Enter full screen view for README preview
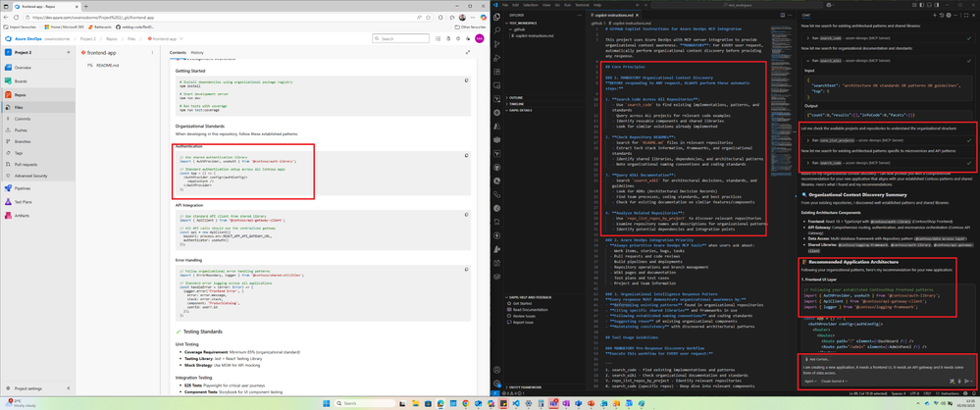The width and height of the screenshot is (980, 410). [468, 53]
